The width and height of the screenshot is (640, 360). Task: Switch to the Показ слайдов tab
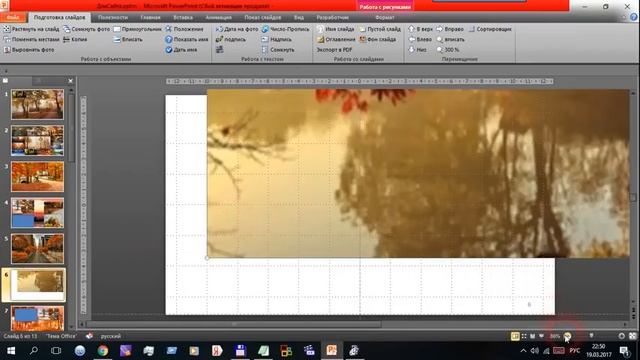pyautogui.click(x=262, y=18)
